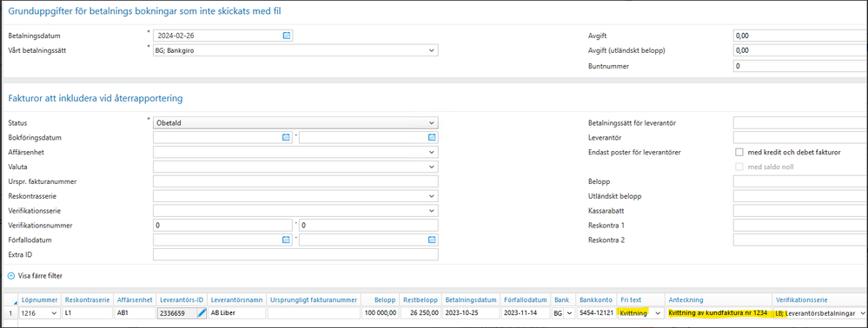The image size is (868, 328).
Task: Open Bokföringsdatum start date calendar
Action: click(x=287, y=137)
